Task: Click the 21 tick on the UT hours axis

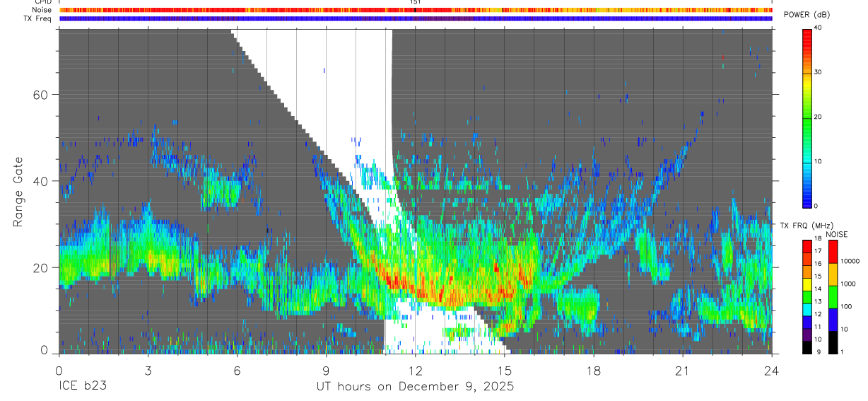Action: point(683,371)
